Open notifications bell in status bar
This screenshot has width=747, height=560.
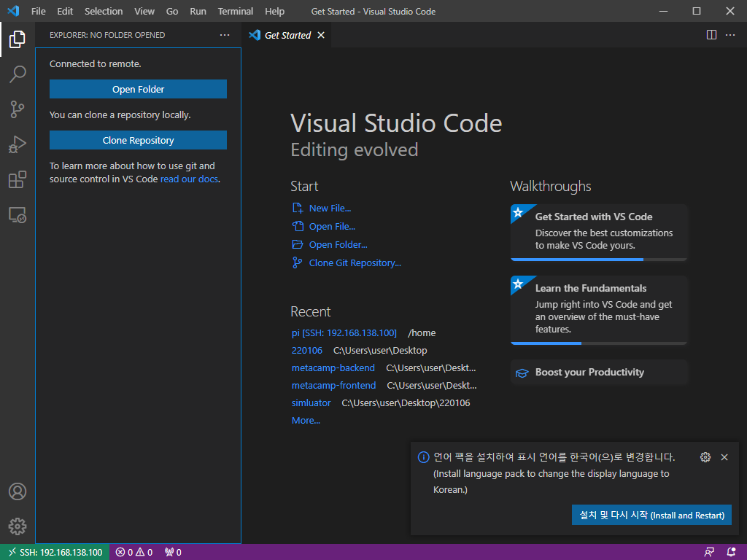731,553
